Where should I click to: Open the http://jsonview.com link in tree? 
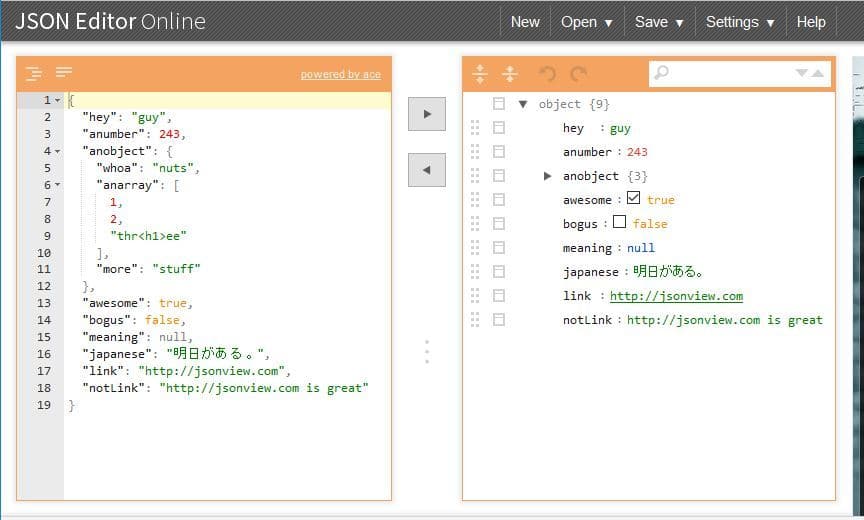676,296
